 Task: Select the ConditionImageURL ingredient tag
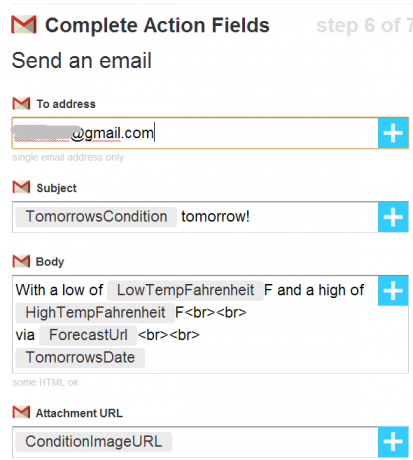94,442
